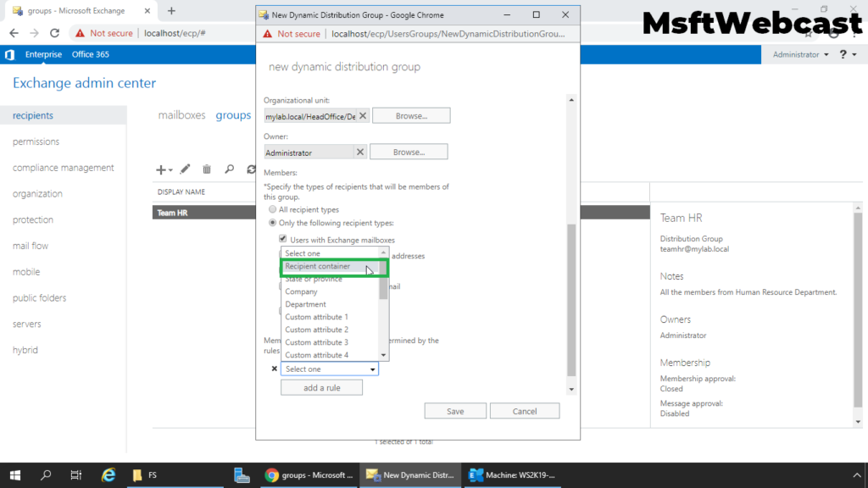Viewport: 868px width, 488px height.
Task: Open taskbar search magnifier
Action: (46, 474)
